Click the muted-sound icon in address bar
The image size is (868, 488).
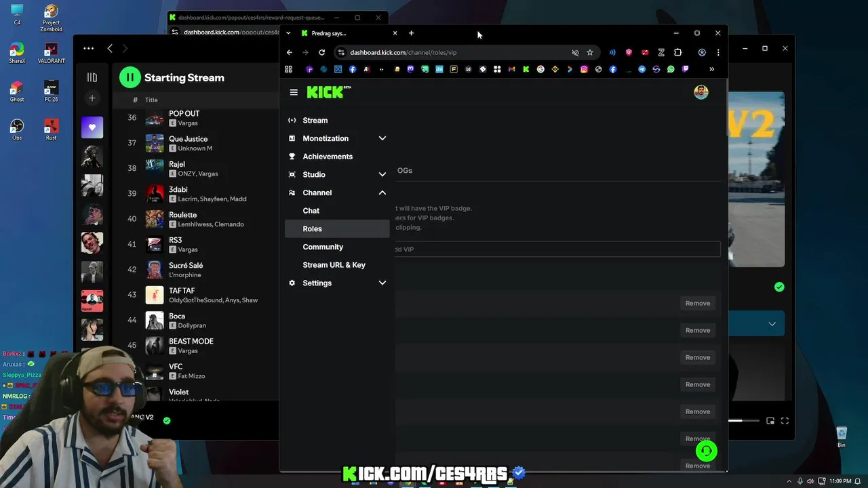click(575, 52)
